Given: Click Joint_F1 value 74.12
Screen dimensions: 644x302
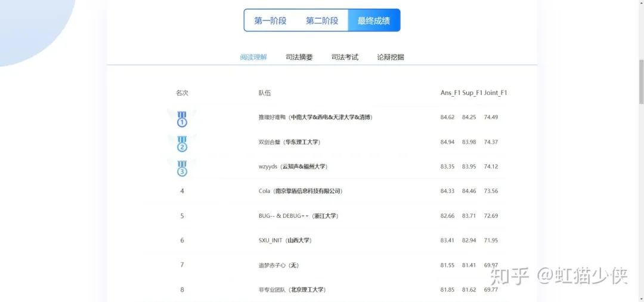Looking at the screenshot, I should click(x=491, y=167).
